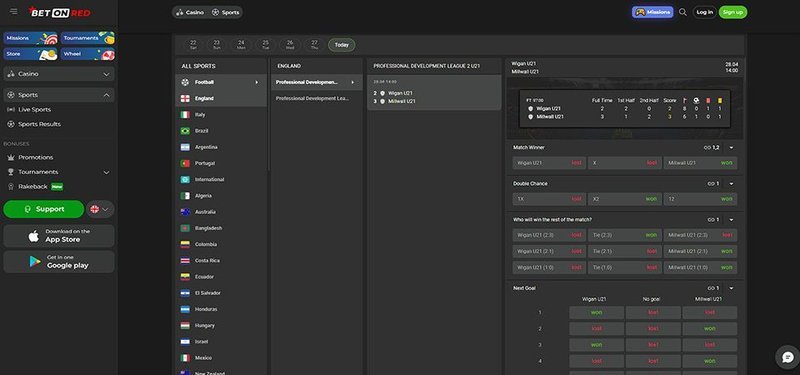Image resolution: width=800 pixels, height=375 pixels.
Task: Select the Brazil flag icon
Action: click(185, 131)
